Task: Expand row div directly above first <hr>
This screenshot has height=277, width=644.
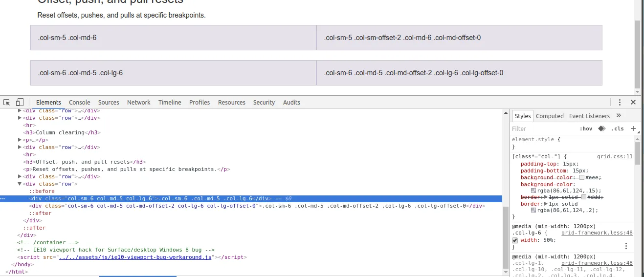Action: click(x=20, y=118)
